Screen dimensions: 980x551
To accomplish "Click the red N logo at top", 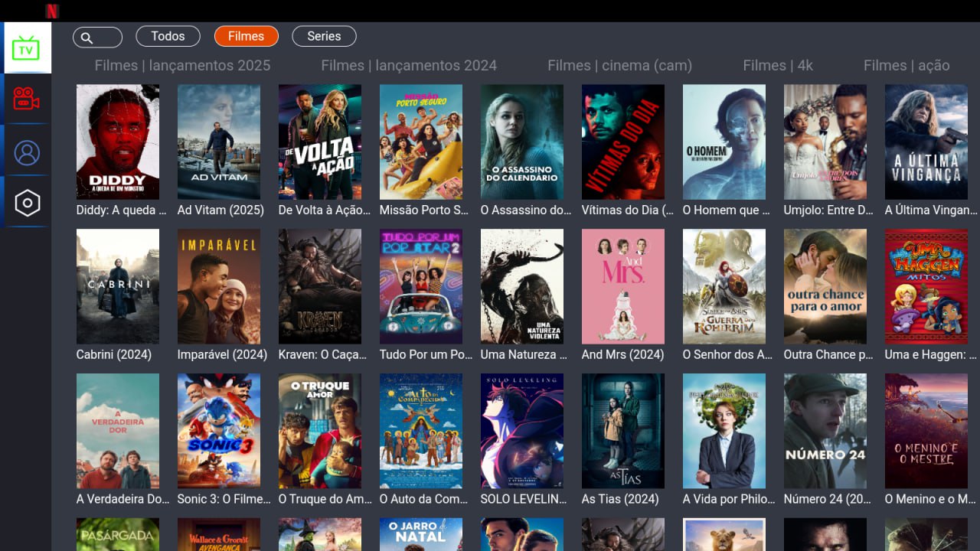I will [x=52, y=11].
